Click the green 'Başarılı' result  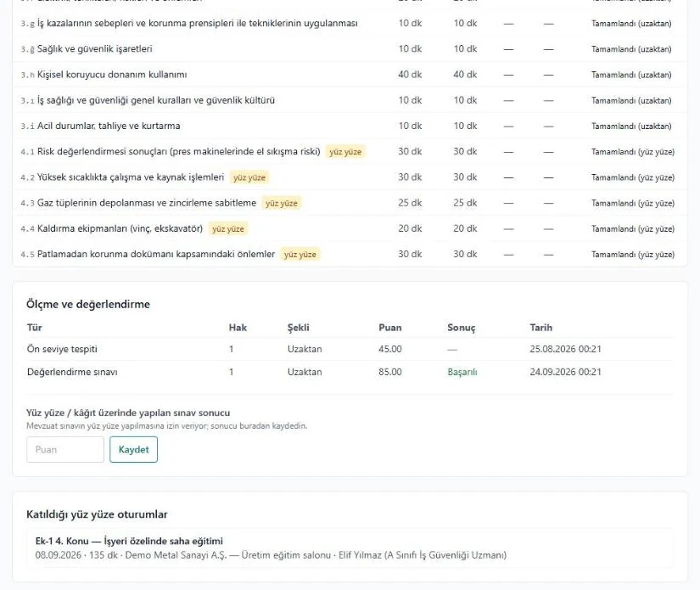[462, 372]
